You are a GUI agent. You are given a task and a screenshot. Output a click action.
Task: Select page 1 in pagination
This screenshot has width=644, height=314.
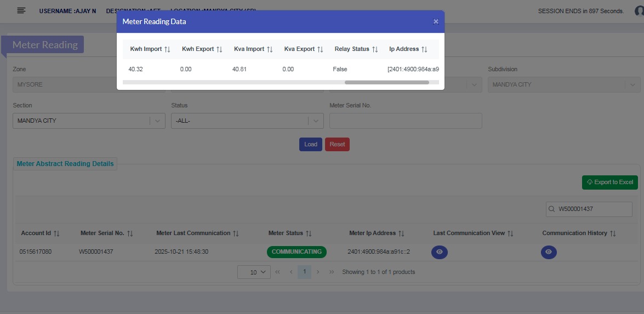coord(304,272)
